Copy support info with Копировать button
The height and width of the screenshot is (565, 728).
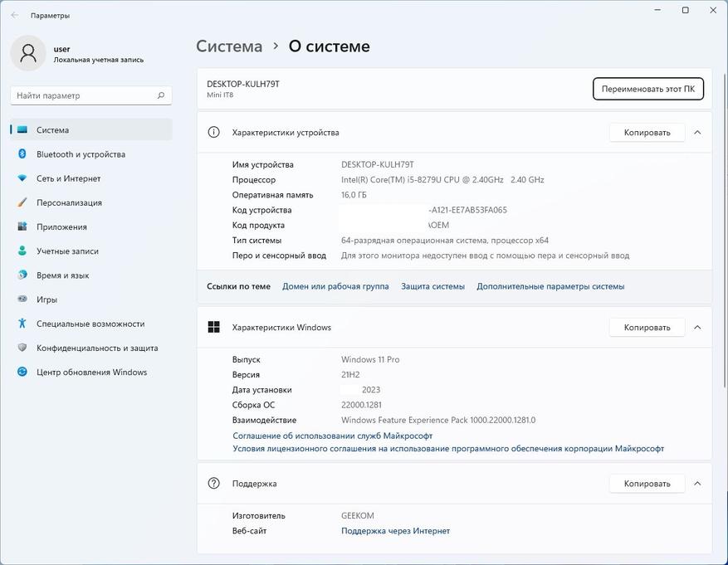pyautogui.click(x=647, y=484)
